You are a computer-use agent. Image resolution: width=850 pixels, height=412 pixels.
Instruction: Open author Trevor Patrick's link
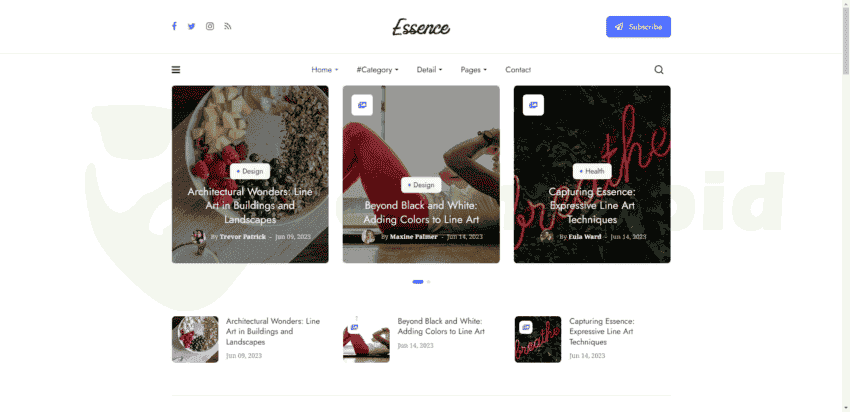(243, 237)
